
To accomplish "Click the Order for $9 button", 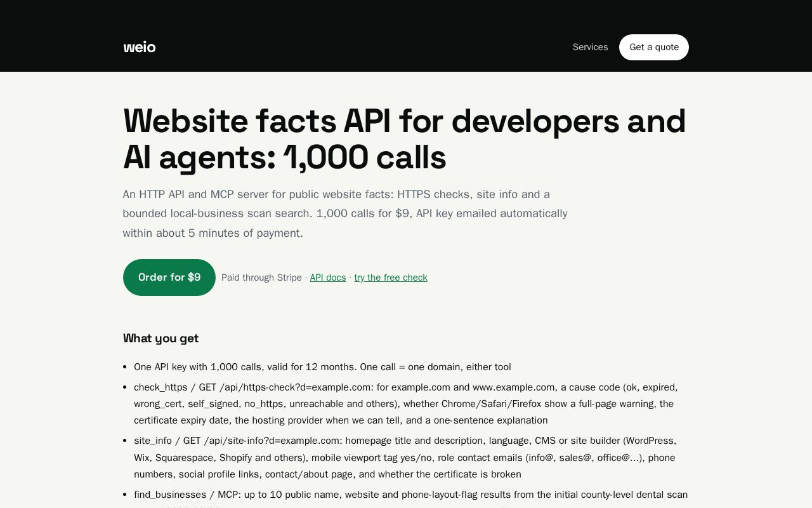I will click(x=169, y=277).
